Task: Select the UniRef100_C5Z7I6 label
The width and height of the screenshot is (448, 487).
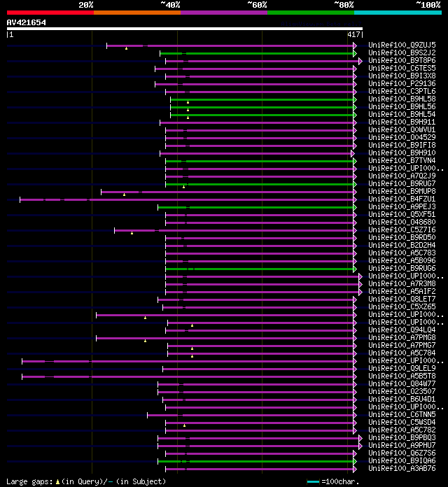Action: coord(402,230)
